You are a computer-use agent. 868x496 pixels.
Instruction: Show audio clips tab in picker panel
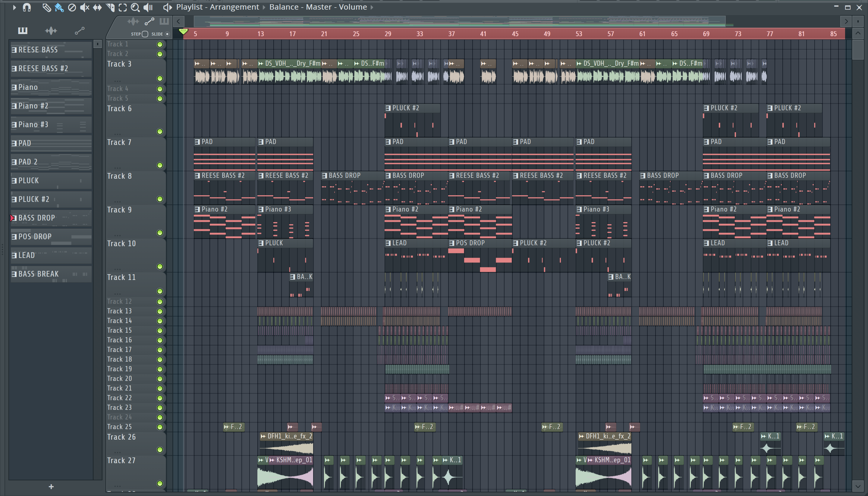pyautogui.click(x=51, y=31)
